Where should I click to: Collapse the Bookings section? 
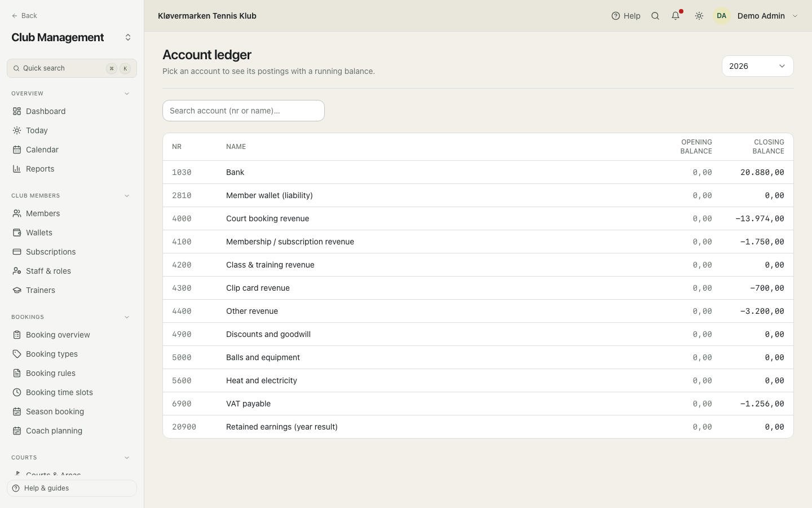(127, 317)
